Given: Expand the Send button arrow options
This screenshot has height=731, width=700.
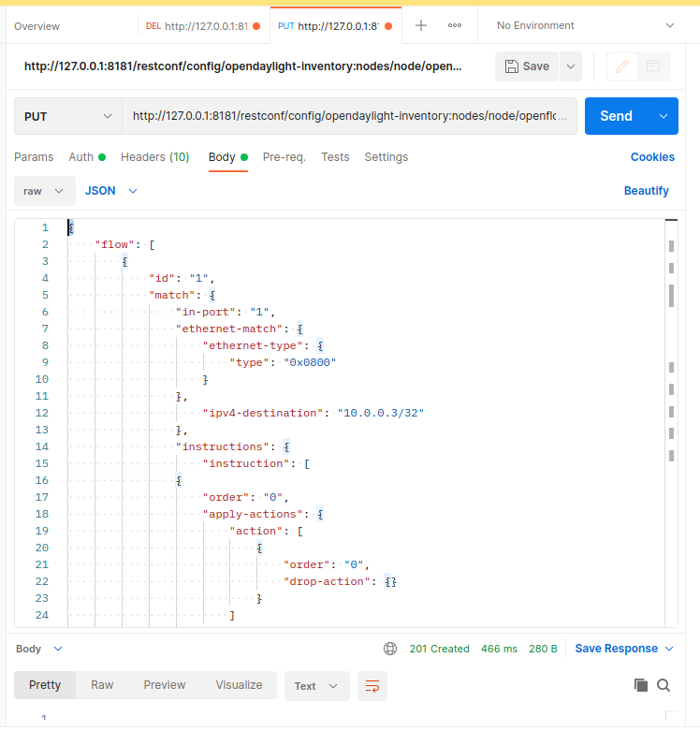Looking at the screenshot, I should pos(664,116).
